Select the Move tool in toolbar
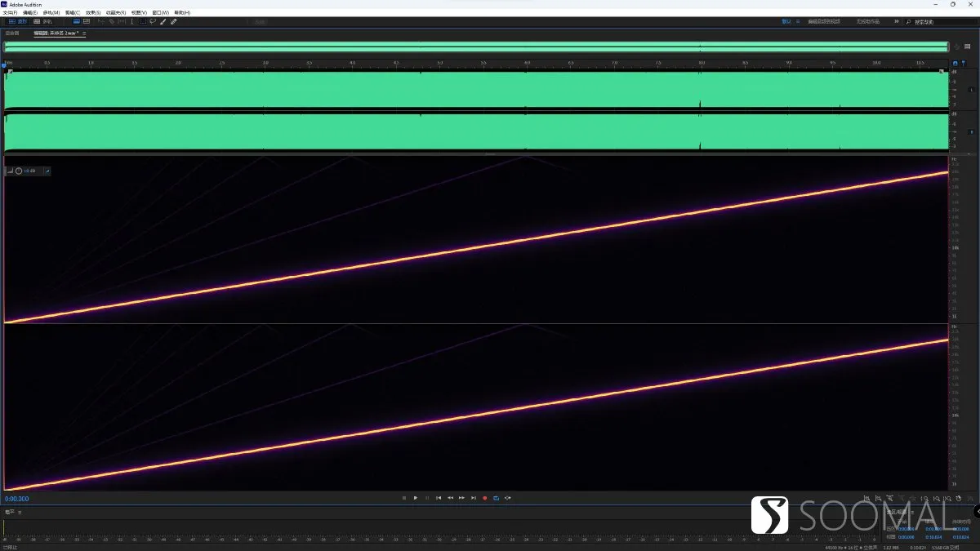980x551 pixels. pyautogui.click(x=101, y=21)
